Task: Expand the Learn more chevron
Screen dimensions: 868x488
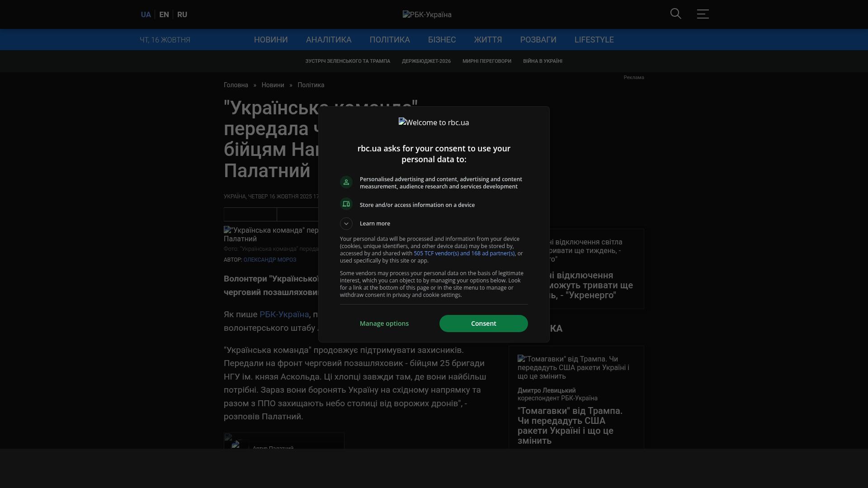Action: click(x=346, y=224)
